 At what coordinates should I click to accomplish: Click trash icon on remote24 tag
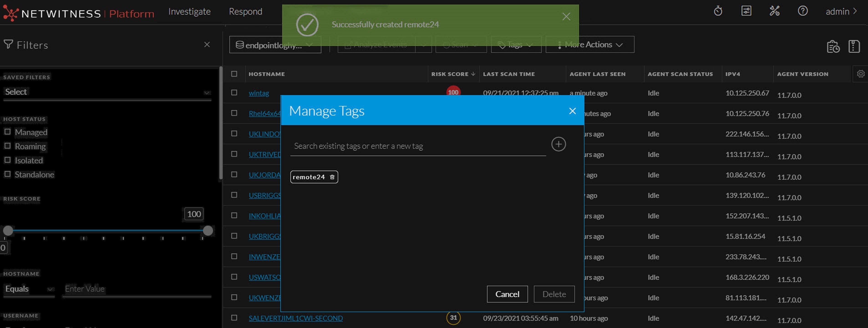coord(332,177)
